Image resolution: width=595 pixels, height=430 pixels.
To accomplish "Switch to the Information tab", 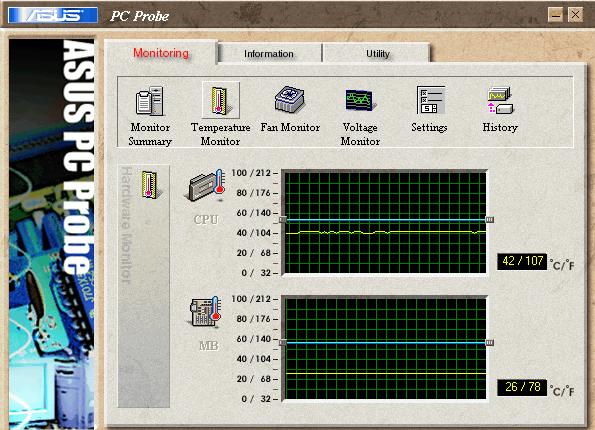I will (269, 54).
